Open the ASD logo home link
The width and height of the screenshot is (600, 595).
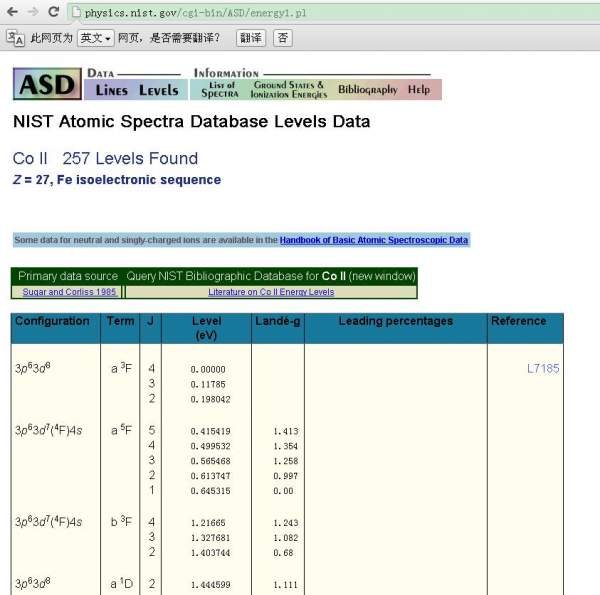pyautogui.click(x=47, y=84)
